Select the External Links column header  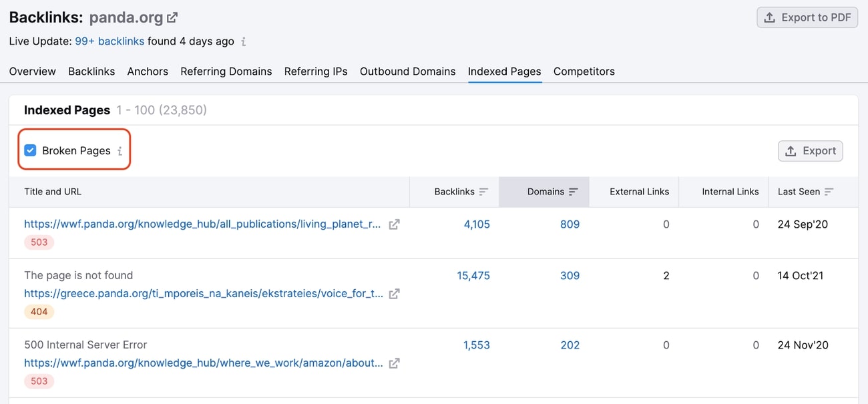coord(640,192)
